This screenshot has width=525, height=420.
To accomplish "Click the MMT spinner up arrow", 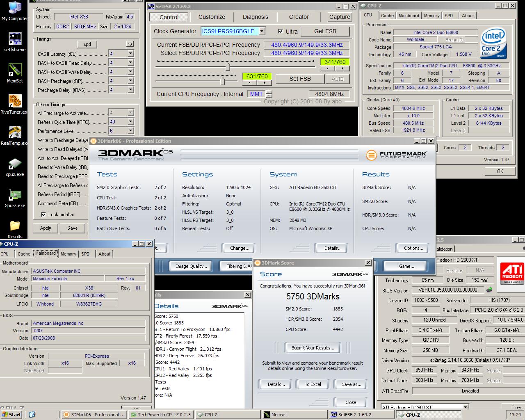I will click(269, 92).
